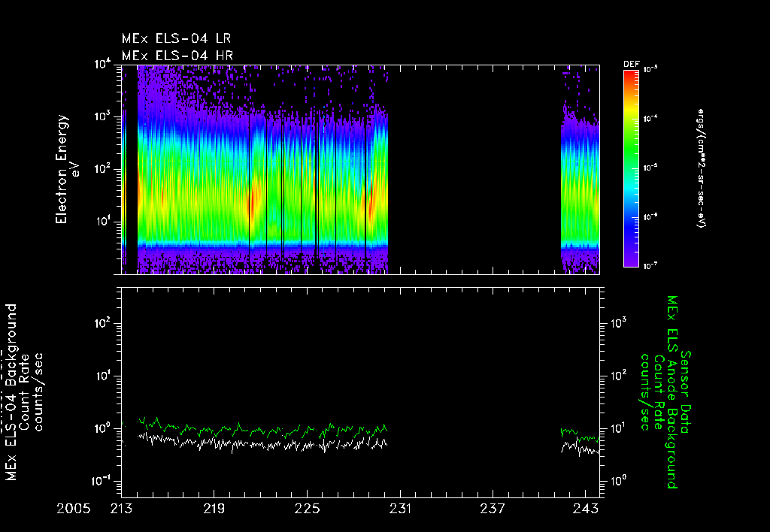Screen dimensions: 770x532
Task: Click the 225 time axis tick label
Action: [307, 509]
